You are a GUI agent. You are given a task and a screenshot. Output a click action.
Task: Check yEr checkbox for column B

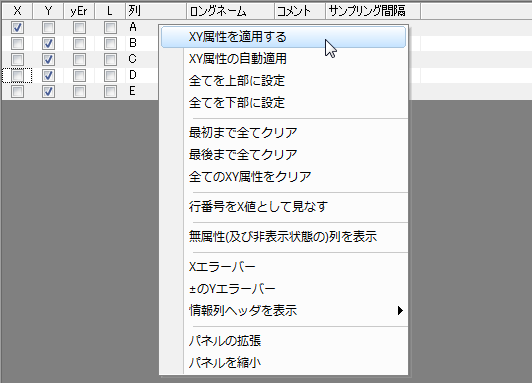[x=79, y=43]
